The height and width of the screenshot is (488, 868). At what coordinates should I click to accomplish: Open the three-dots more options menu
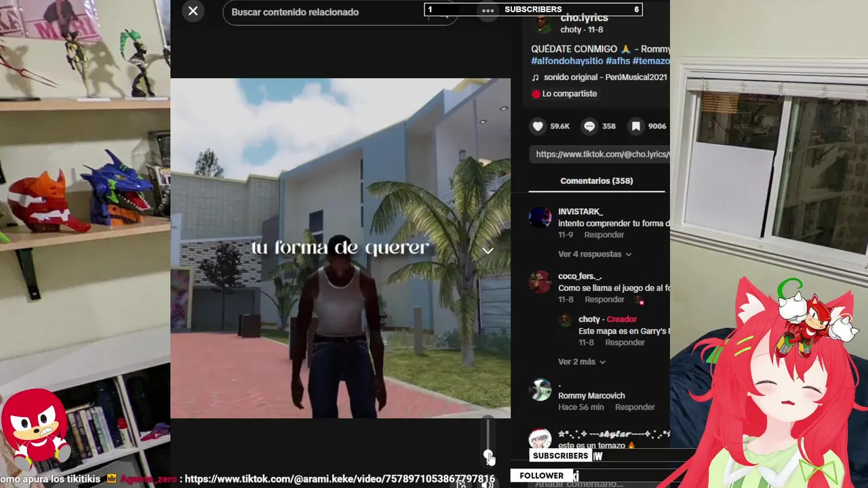click(x=488, y=10)
